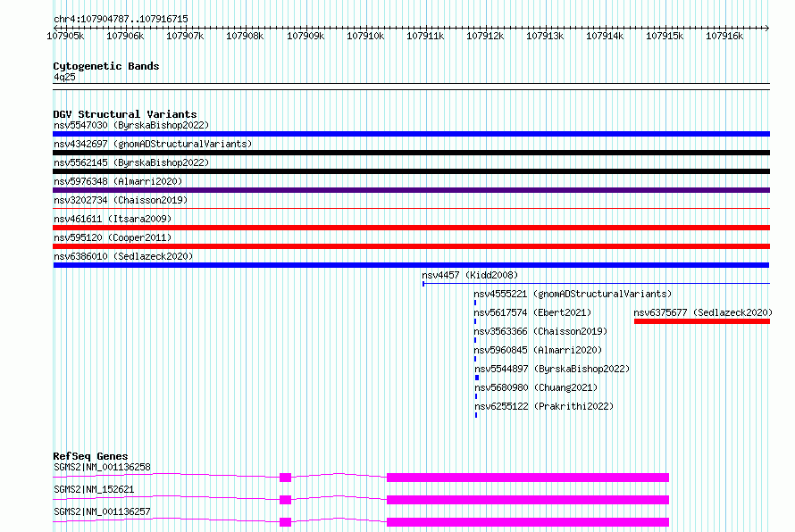Open the SGMS2|NM_152621 transcript label
The width and height of the screenshot is (795, 532).
pos(94,489)
